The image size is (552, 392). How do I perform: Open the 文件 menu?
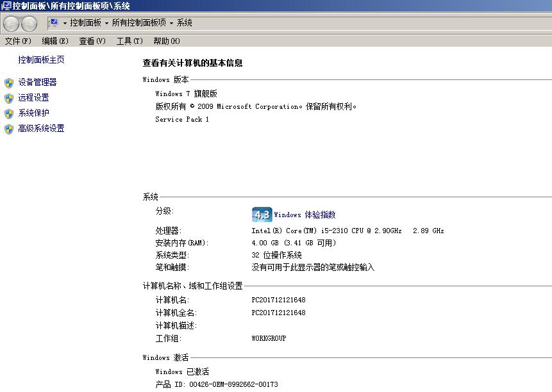pyautogui.click(x=16, y=40)
